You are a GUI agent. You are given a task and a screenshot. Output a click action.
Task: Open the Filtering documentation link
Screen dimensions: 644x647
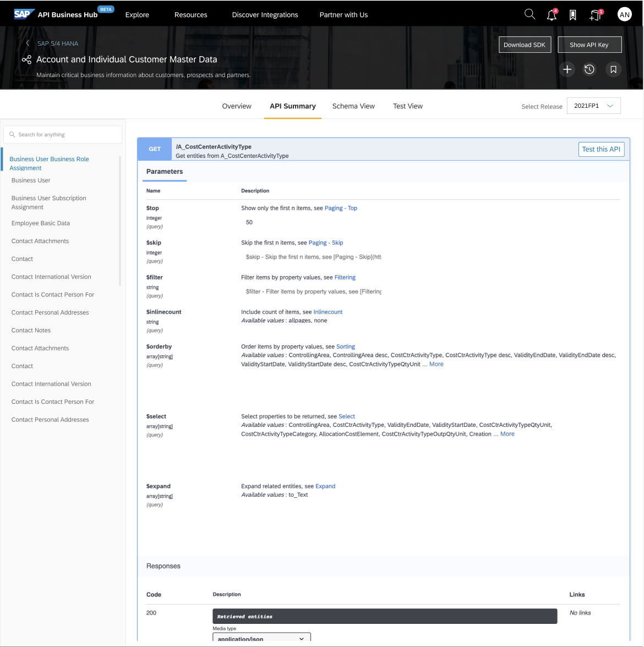(345, 277)
